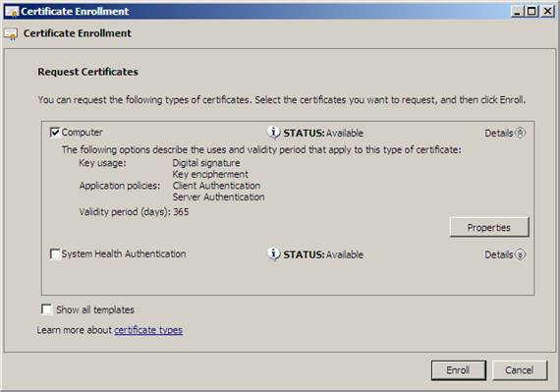Minimize the Certificate Enrollment window
The image size is (560, 392).
coord(517,12)
